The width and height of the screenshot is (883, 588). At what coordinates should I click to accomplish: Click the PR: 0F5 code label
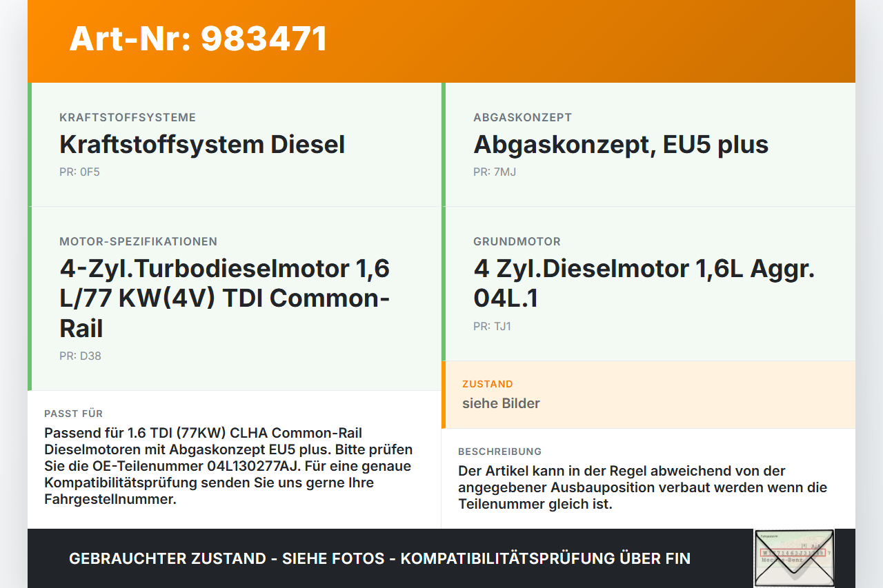(x=79, y=171)
